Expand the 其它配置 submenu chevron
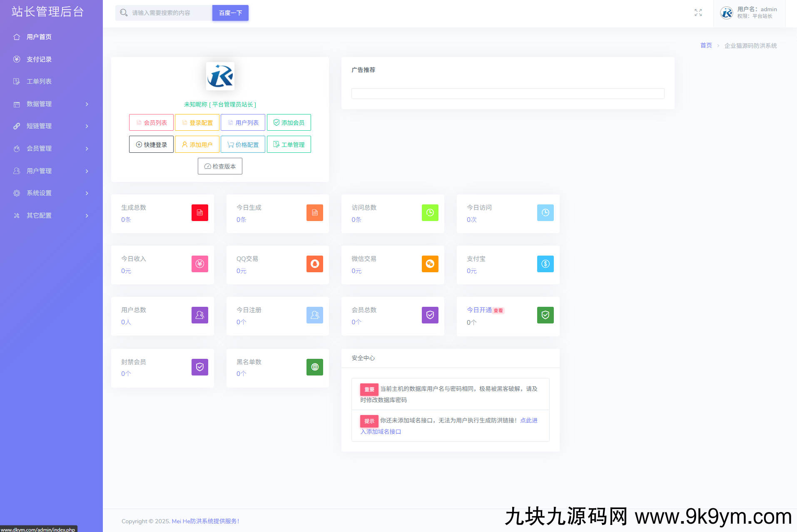Viewport: 797px width, 532px height. click(x=87, y=216)
